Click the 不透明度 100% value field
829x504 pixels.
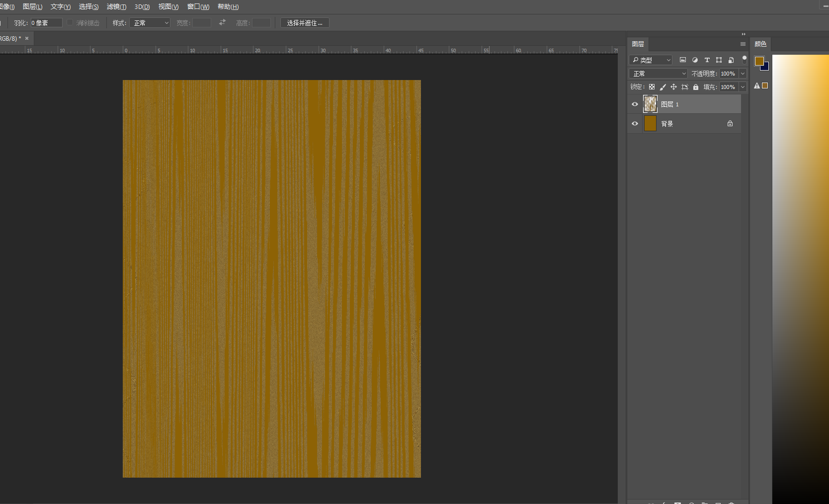click(x=729, y=74)
